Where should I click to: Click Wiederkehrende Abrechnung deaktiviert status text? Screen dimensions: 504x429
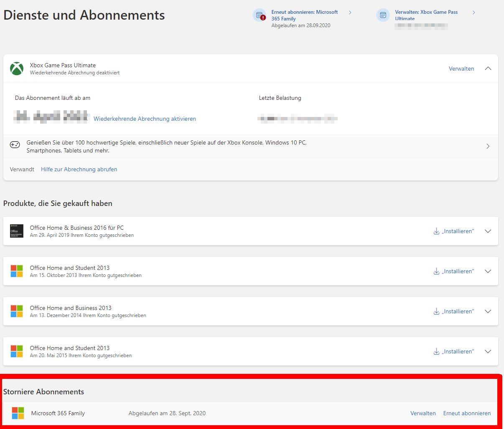[x=75, y=73]
